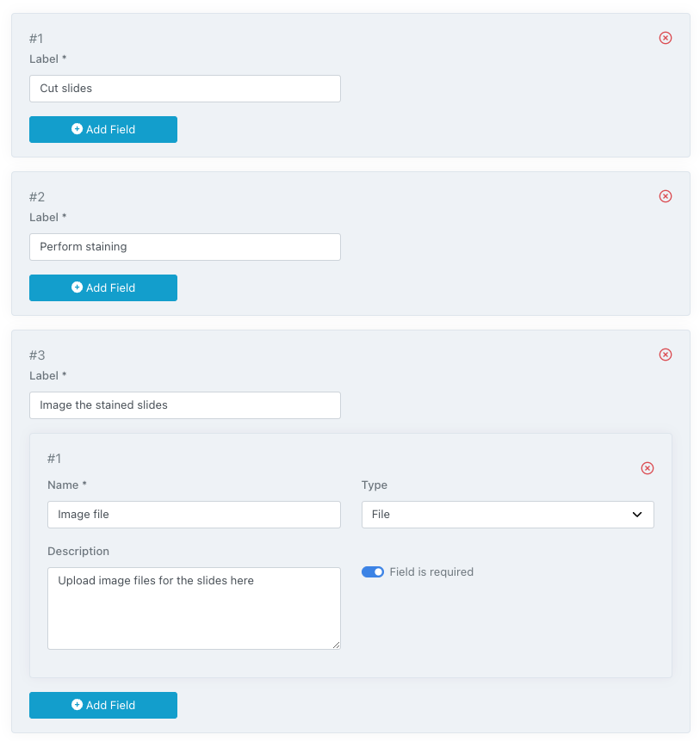The height and width of the screenshot is (741, 700).
Task: Add a field to step #1
Action: coord(103,129)
